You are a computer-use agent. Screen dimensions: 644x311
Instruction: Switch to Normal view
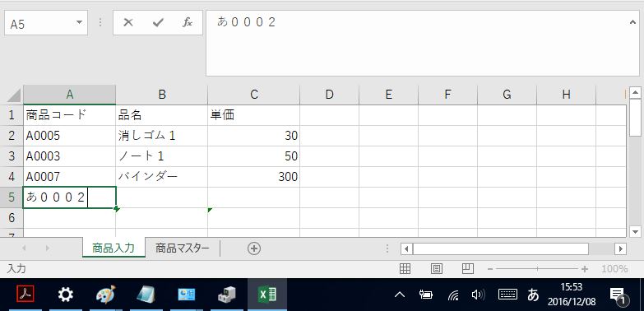(x=405, y=269)
